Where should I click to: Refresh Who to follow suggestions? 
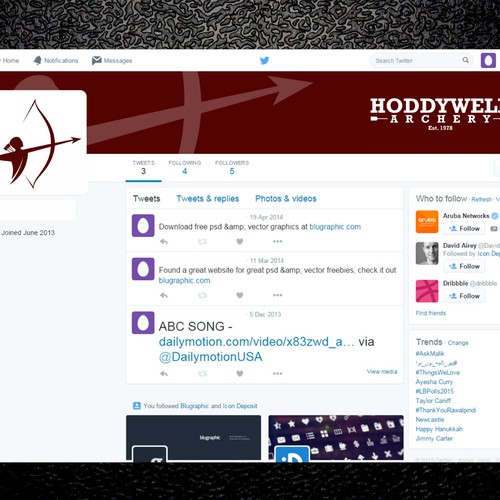point(481,199)
